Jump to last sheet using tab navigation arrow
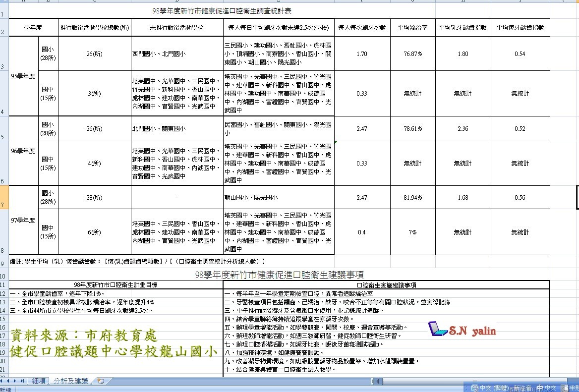Viewport: 579px width, 392px height. pyautogui.click(x=22, y=381)
